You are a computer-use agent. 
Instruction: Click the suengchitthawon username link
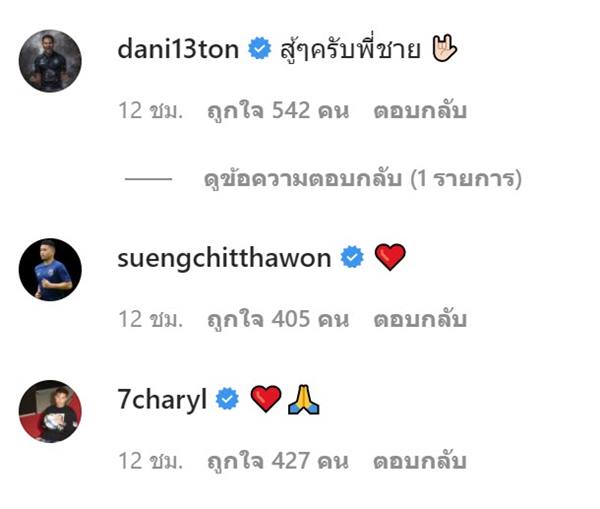(224, 258)
